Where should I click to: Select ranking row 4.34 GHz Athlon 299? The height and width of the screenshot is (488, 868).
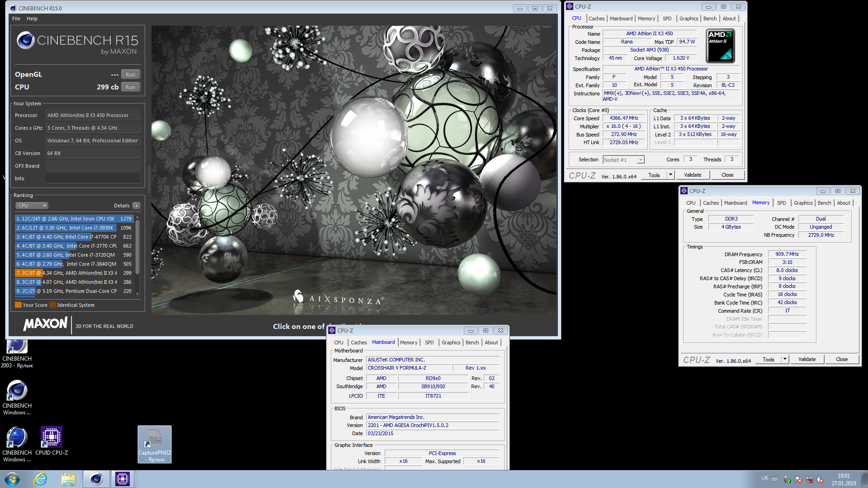pos(74,273)
